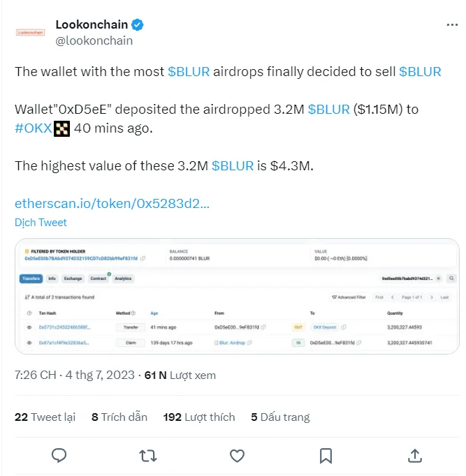Retweet using the retweet arrows icon
This screenshot has width=466, height=476.
[148, 456]
